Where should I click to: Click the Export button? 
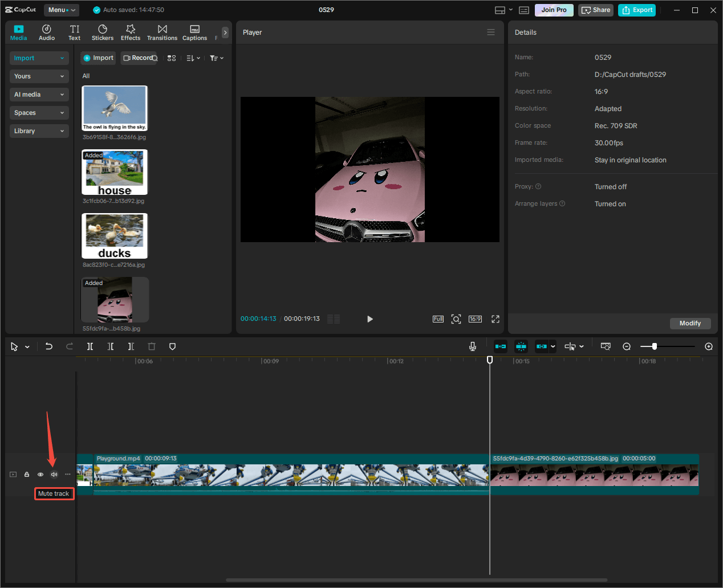pyautogui.click(x=636, y=10)
